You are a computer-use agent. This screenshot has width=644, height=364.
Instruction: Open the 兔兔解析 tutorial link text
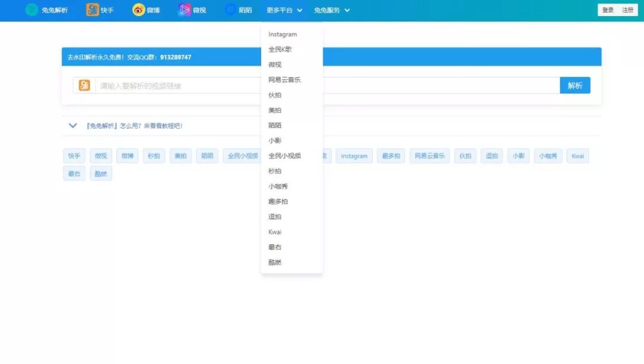coord(134,126)
